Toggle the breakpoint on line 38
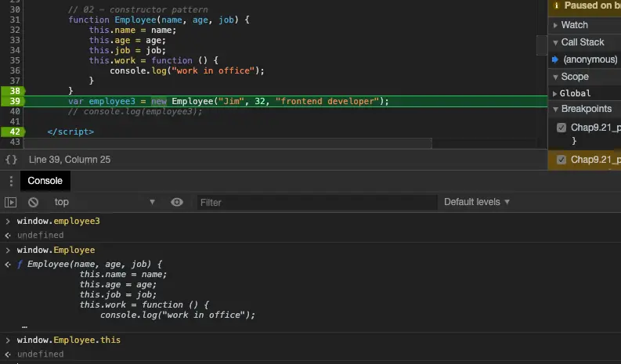This screenshot has width=621, height=364. click(x=13, y=91)
